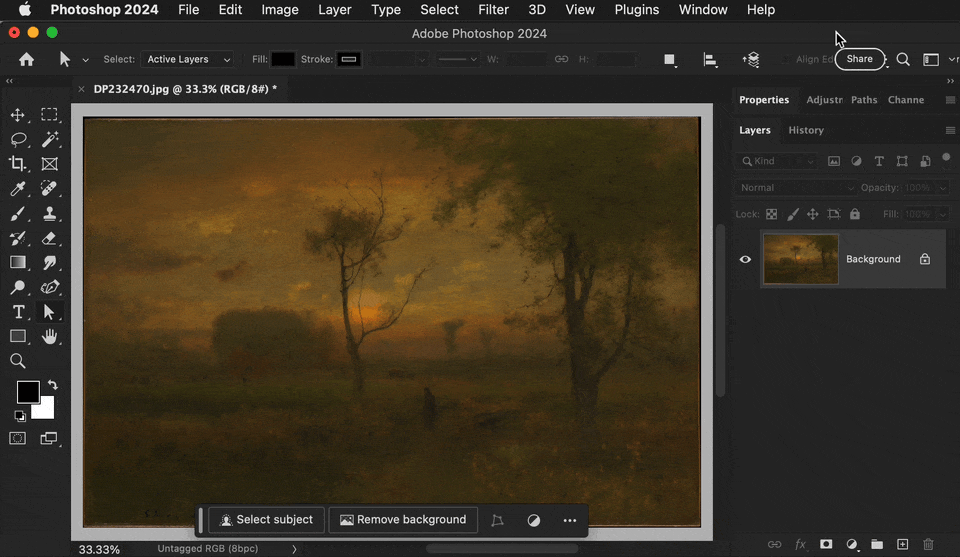This screenshot has width=960, height=557.
Task: Choose the Rectangle shape tool
Action: 18,336
